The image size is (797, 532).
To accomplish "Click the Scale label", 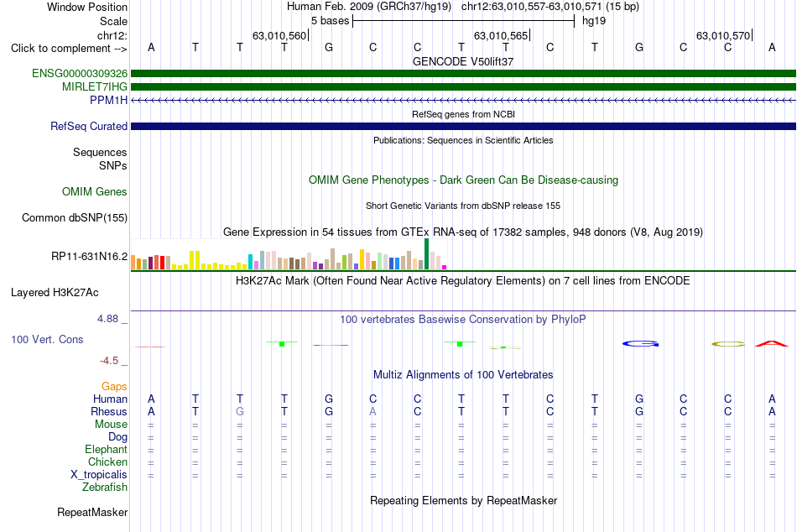I will (113, 21).
